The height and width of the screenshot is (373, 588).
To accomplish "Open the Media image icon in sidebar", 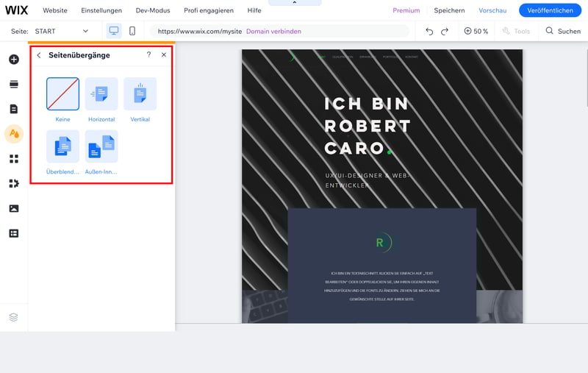I will (13, 208).
